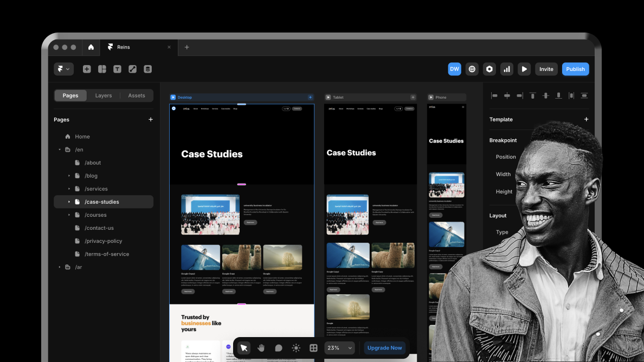This screenshot has height=362, width=644.
Task: Click the Publish button
Action: (x=575, y=69)
